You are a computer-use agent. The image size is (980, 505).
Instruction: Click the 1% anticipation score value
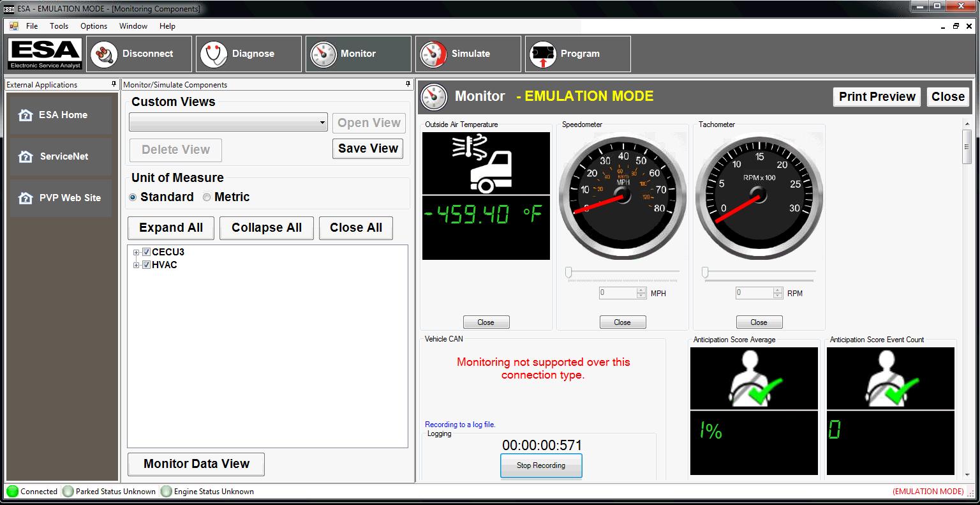pos(711,431)
